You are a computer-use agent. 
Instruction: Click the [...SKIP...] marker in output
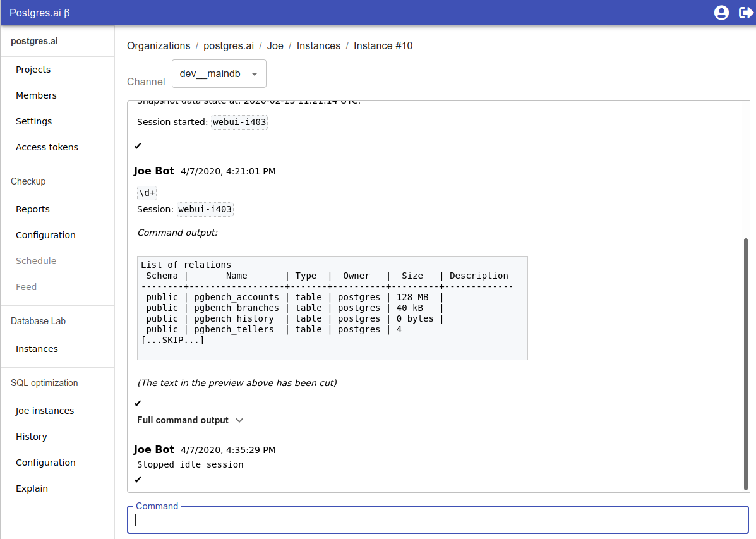click(172, 340)
